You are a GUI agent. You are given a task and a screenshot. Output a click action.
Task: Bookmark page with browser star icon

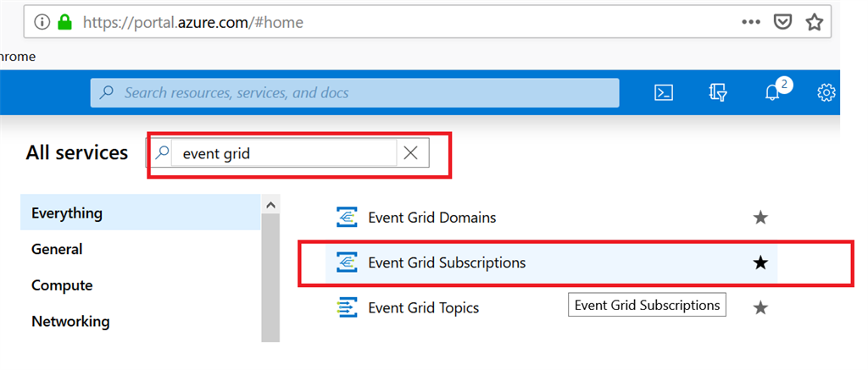pos(815,23)
